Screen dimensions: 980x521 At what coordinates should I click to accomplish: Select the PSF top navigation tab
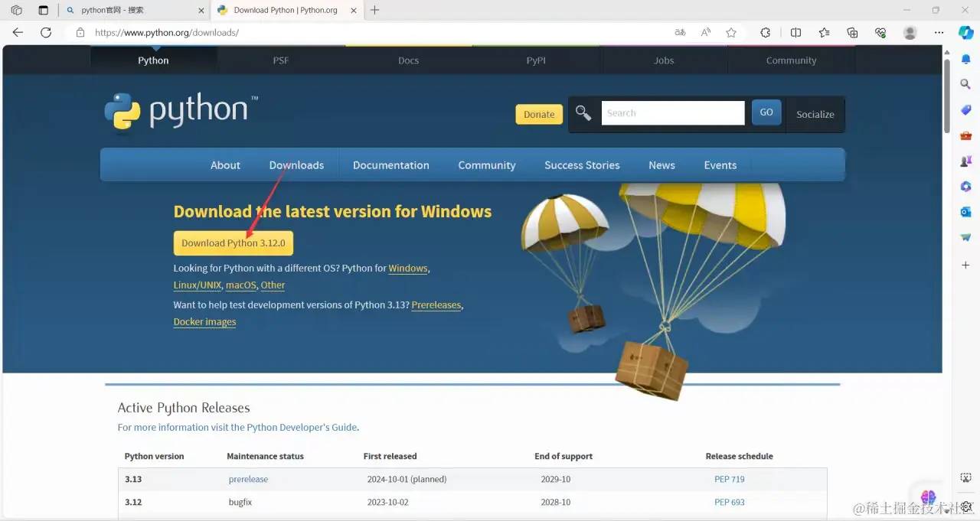281,60
